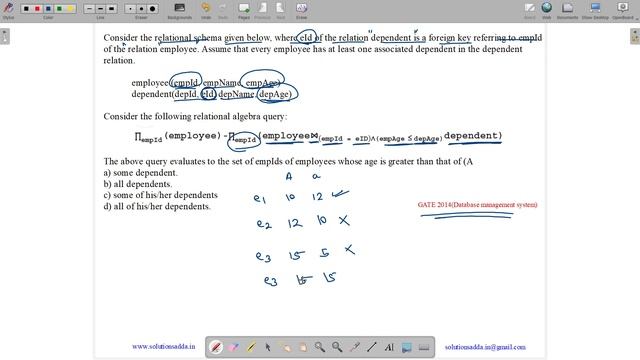The image size is (640, 360).
Task: Open the OpenBoard menu
Action: point(623,11)
